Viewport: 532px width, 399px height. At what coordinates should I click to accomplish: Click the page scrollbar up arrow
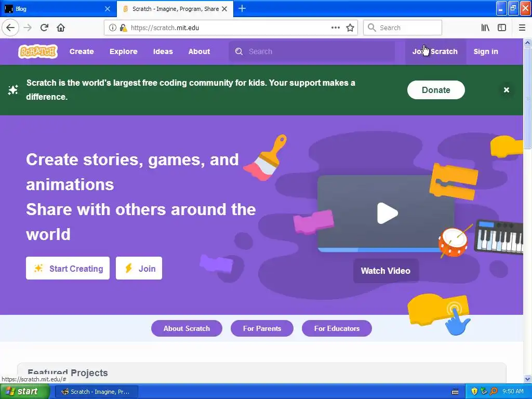(527, 43)
